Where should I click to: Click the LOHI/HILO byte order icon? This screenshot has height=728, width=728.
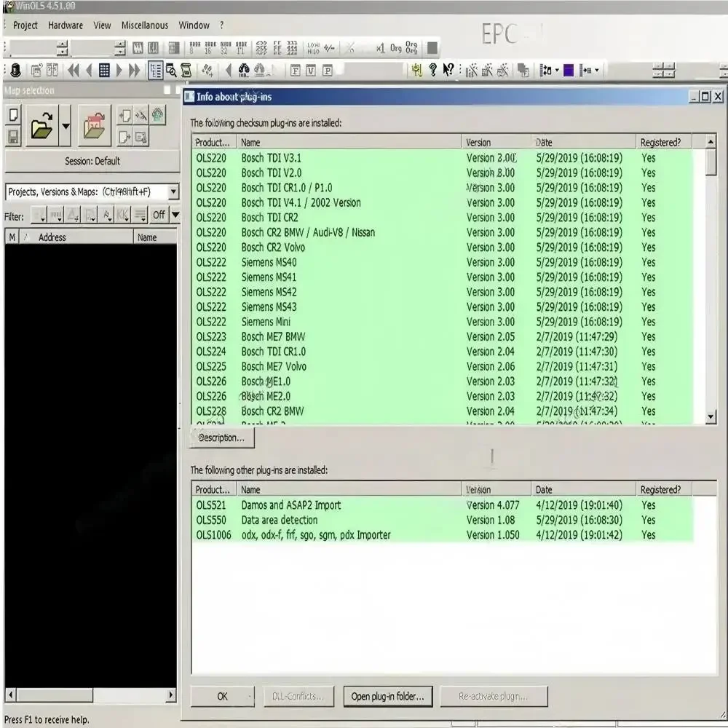313,48
